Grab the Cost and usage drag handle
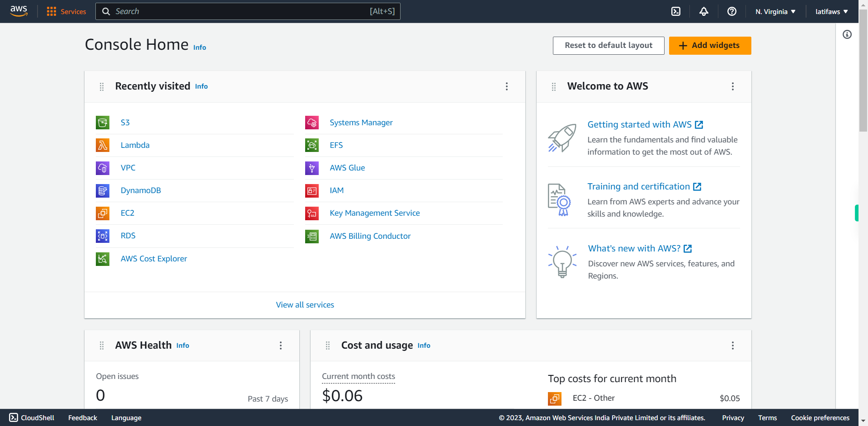Image resolution: width=868 pixels, height=426 pixels. coord(328,346)
